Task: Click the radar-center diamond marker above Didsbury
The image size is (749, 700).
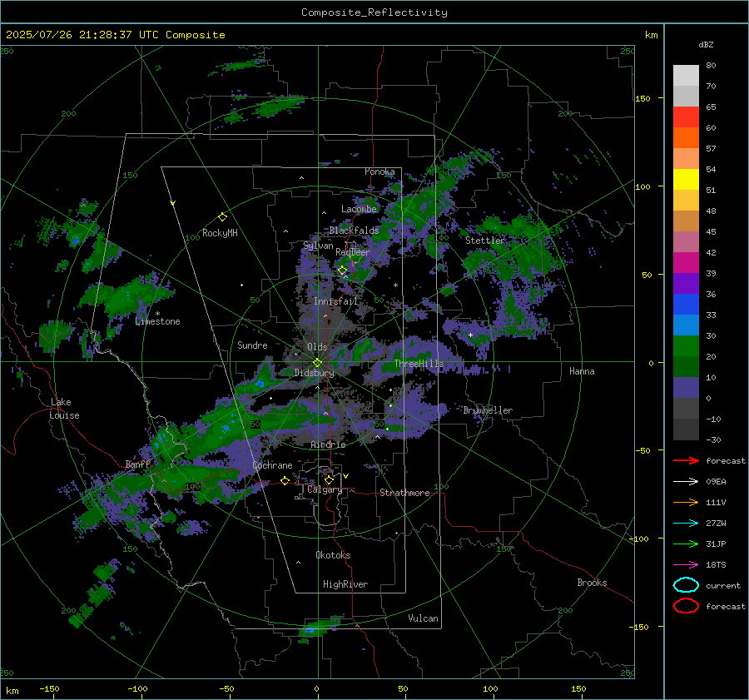Action: pos(317,363)
